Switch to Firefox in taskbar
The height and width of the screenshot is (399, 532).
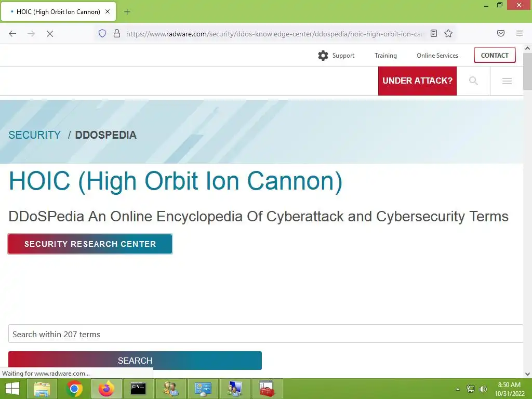point(106,389)
